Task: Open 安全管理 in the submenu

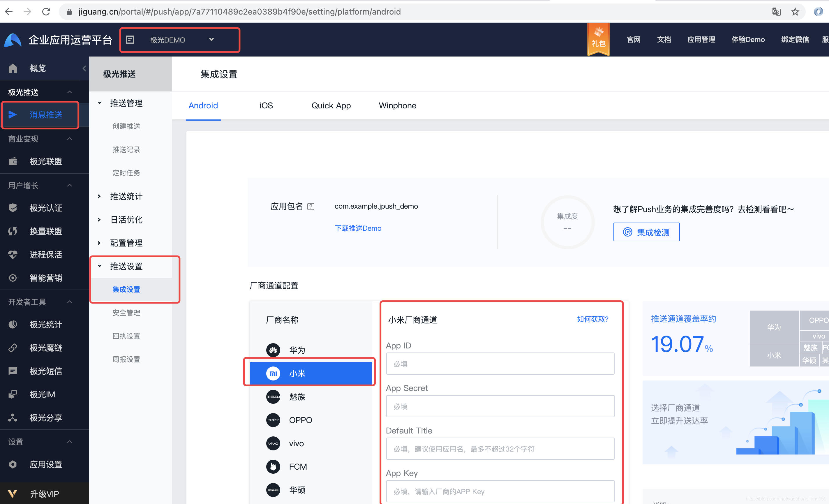Action: pos(126,313)
